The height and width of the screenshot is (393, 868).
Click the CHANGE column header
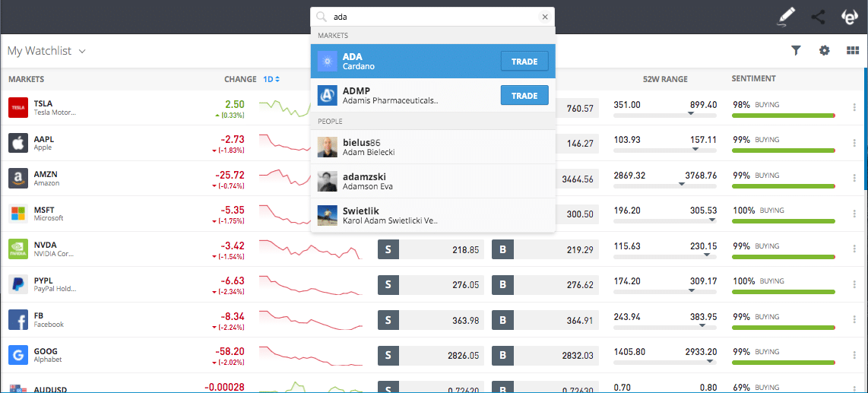click(x=240, y=79)
